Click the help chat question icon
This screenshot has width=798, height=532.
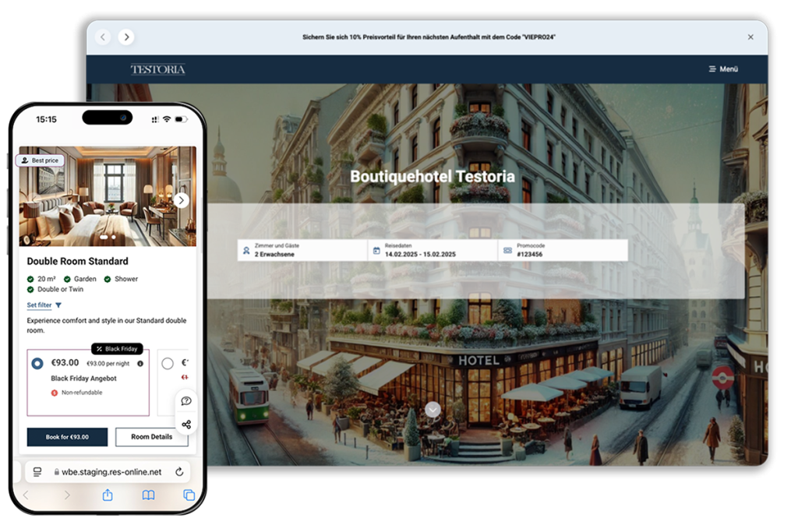pyautogui.click(x=186, y=401)
